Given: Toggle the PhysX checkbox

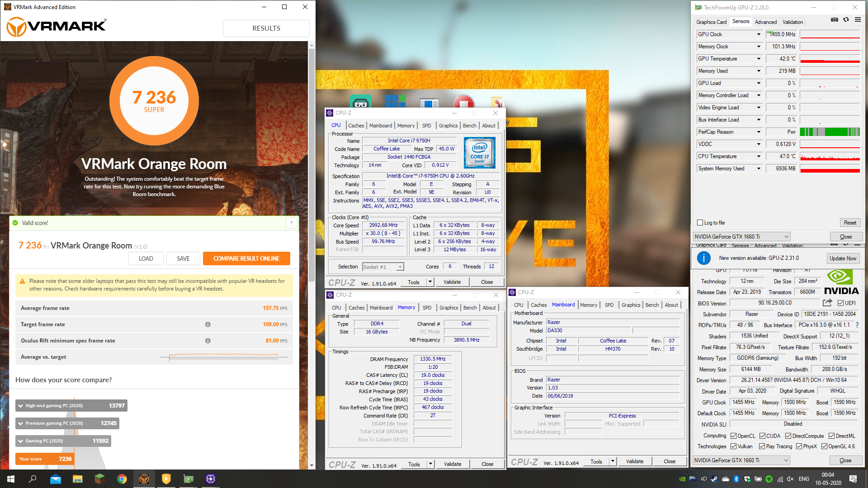Looking at the screenshot, I should pos(799,446).
